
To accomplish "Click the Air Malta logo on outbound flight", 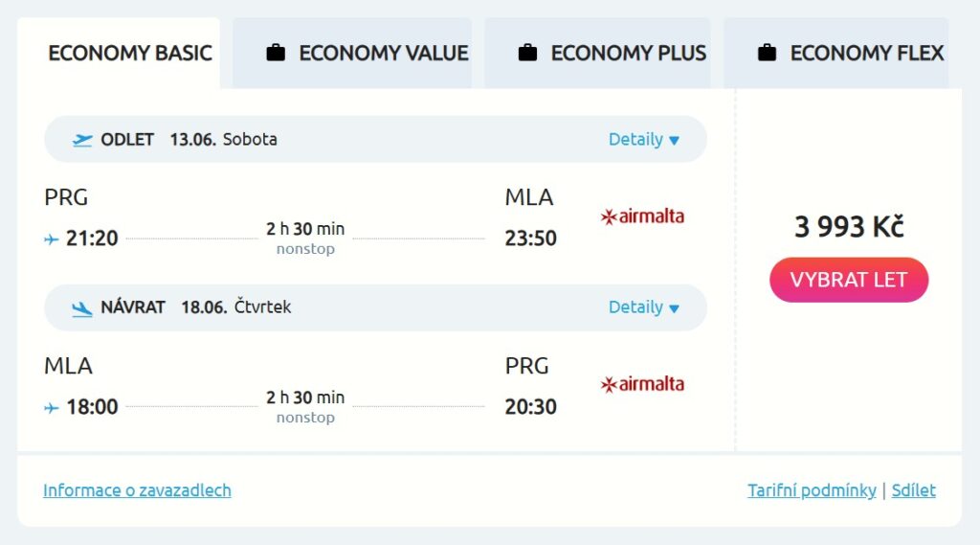I will click(642, 216).
